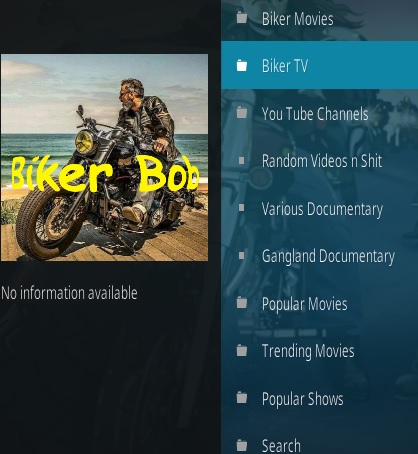
Task: Click the Popular Shows folder icon
Action: click(242, 398)
